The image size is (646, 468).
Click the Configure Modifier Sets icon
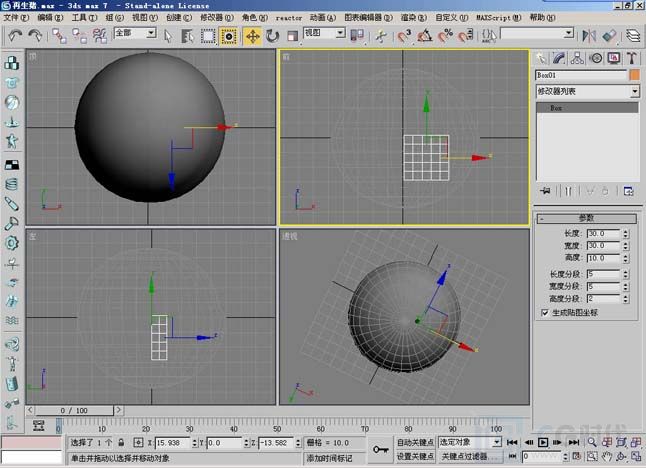pyautogui.click(x=628, y=191)
